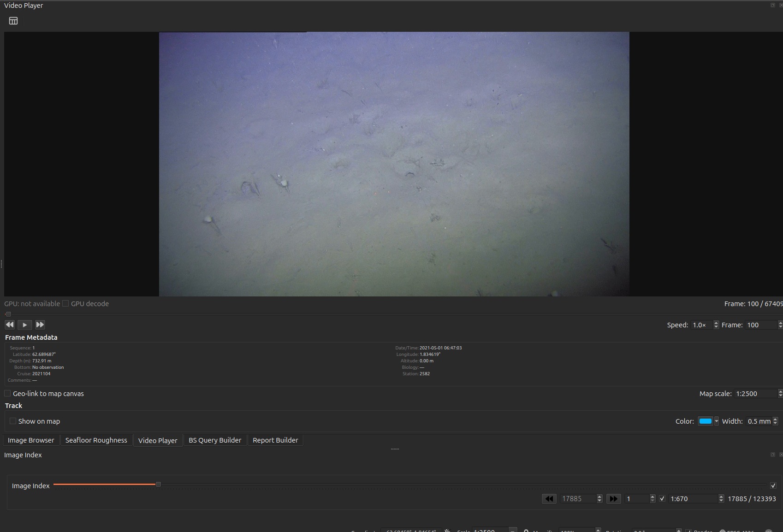Step the video backward with the rewind button

click(10, 325)
